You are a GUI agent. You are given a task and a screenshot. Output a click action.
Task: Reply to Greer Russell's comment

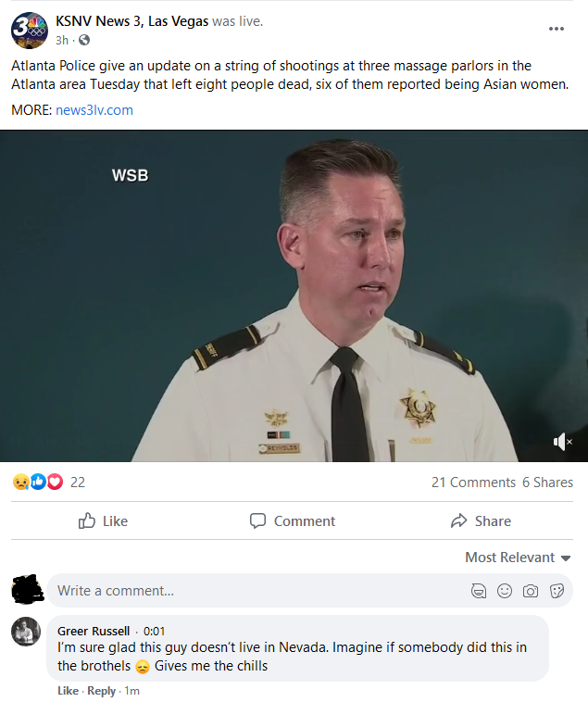point(102,691)
